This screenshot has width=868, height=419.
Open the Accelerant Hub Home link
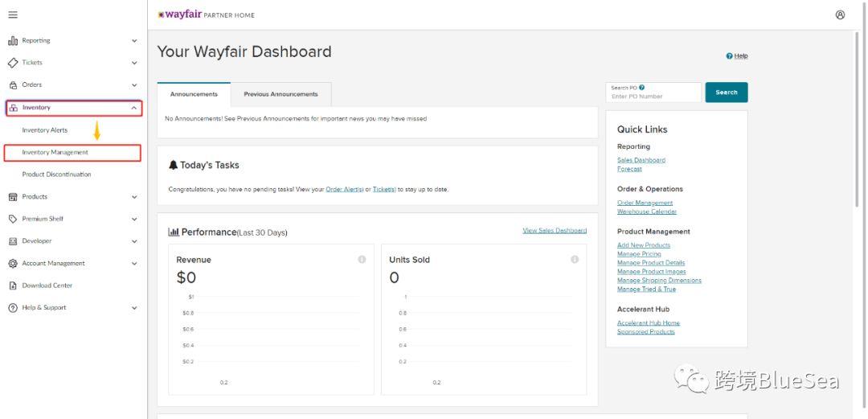649,323
